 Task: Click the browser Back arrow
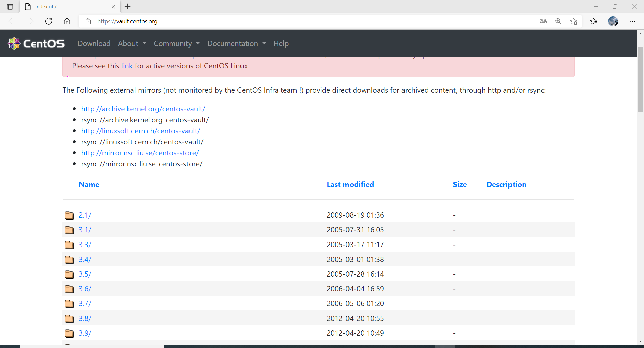[x=12, y=21]
